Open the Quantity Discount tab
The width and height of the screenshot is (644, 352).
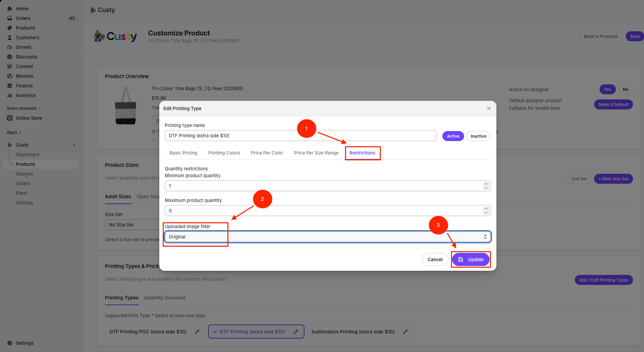[x=164, y=298]
